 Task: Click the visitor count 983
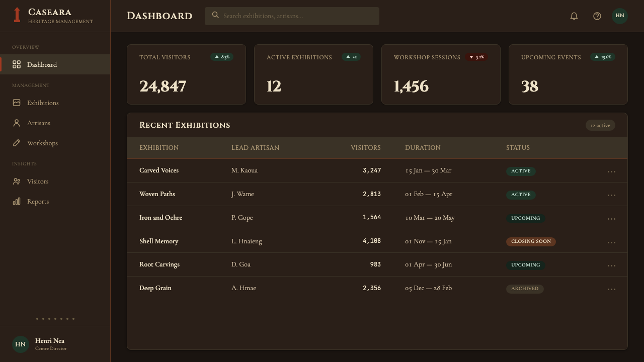pyautogui.click(x=375, y=264)
